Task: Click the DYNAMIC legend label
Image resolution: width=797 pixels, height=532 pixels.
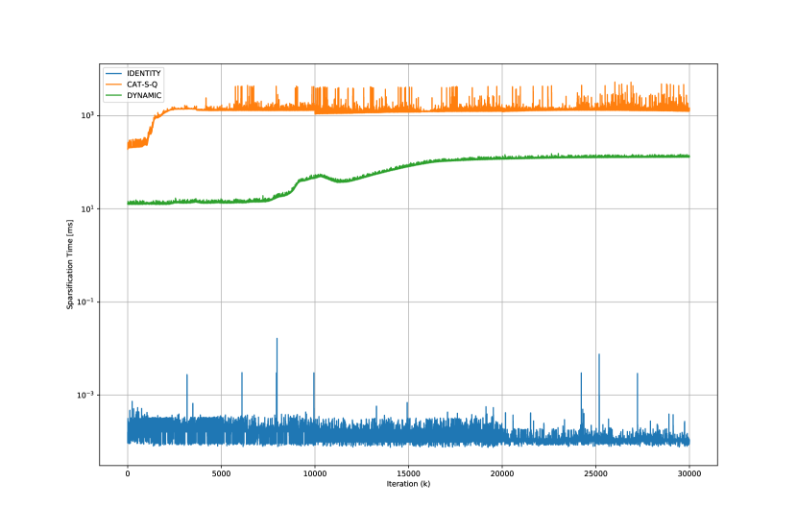Action: click(144, 95)
